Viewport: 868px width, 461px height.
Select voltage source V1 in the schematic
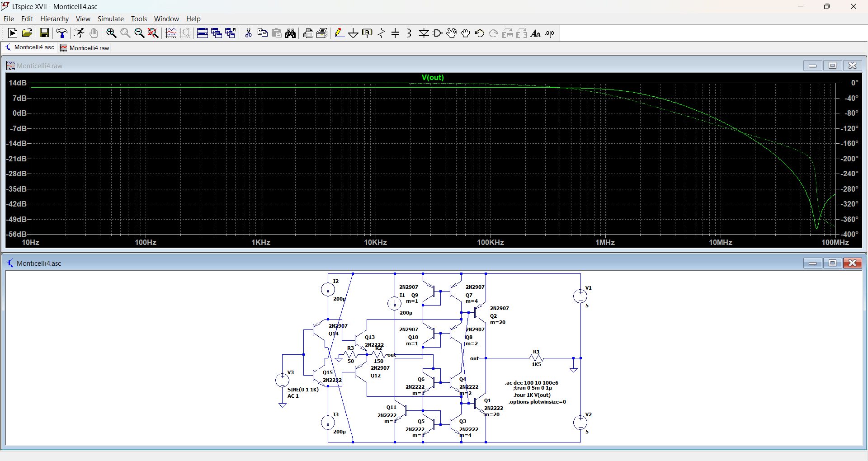coord(580,296)
